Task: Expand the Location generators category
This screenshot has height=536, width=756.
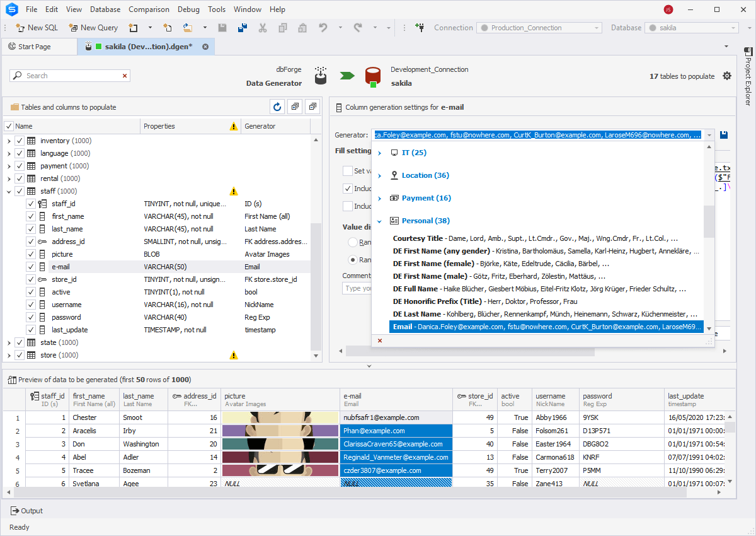Action: (x=379, y=175)
